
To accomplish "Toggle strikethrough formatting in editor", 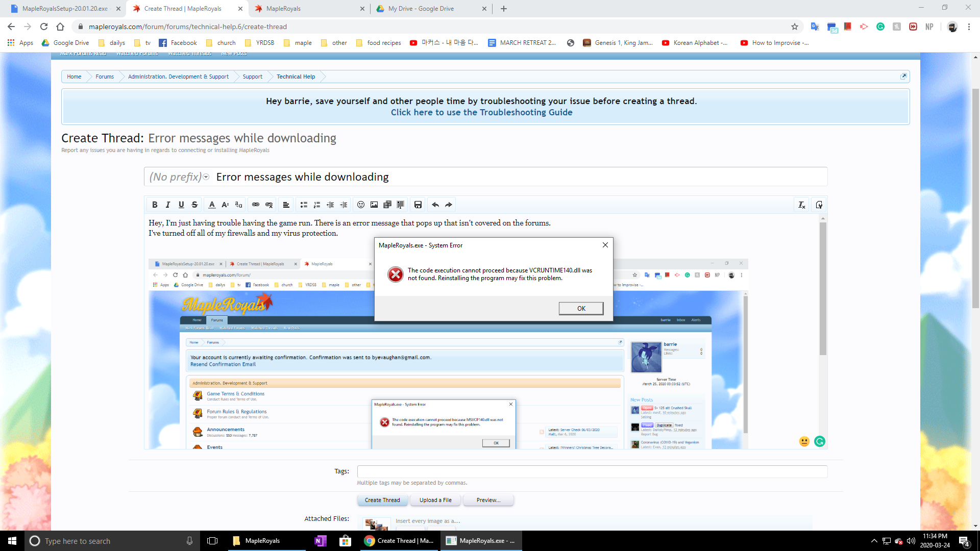I will click(194, 205).
